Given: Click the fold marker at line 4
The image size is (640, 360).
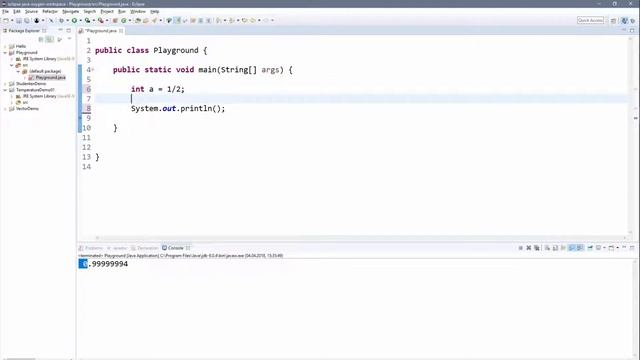Looking at the screenshot, I should (93, 69).
